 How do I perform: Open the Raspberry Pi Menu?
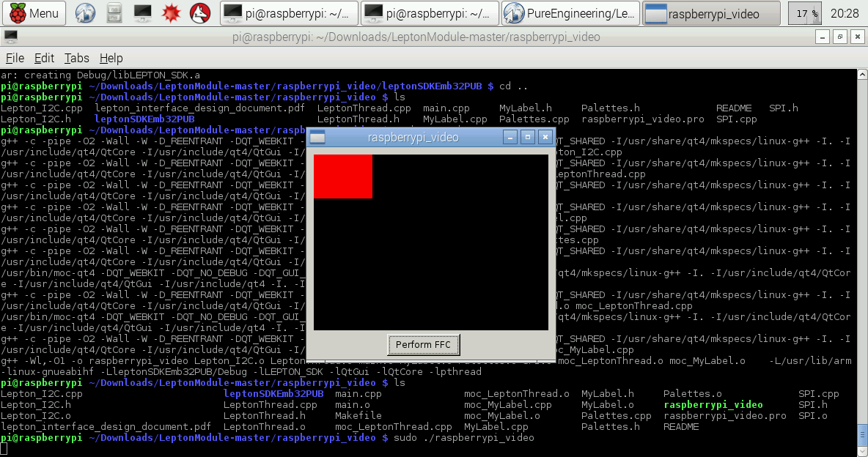pyautogui.click(x=34, y=13)
